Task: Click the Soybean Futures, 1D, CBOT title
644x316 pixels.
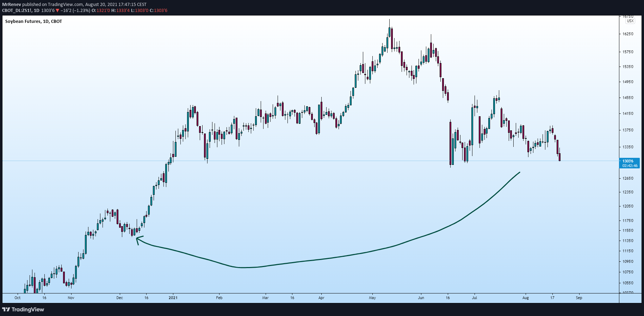Action: click(33, 21)
